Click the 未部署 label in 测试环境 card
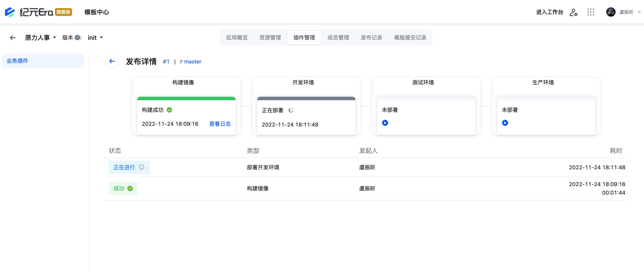The image size is (644, 272). pyautogui.click(x=390, y=110)
